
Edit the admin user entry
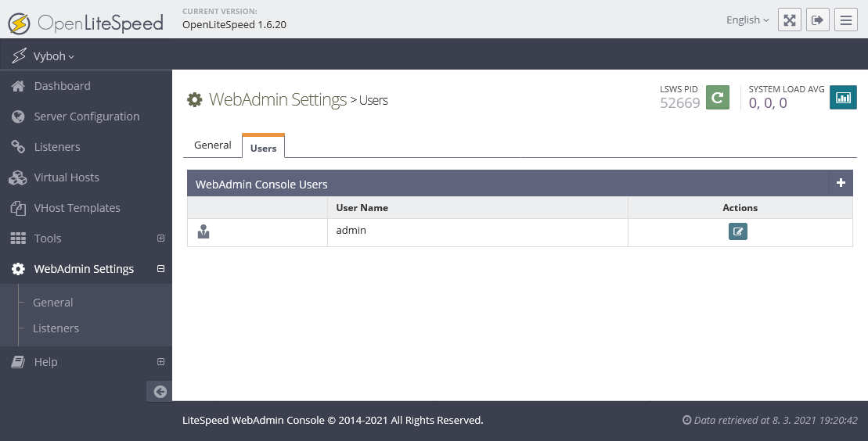[x=737, y=231]
